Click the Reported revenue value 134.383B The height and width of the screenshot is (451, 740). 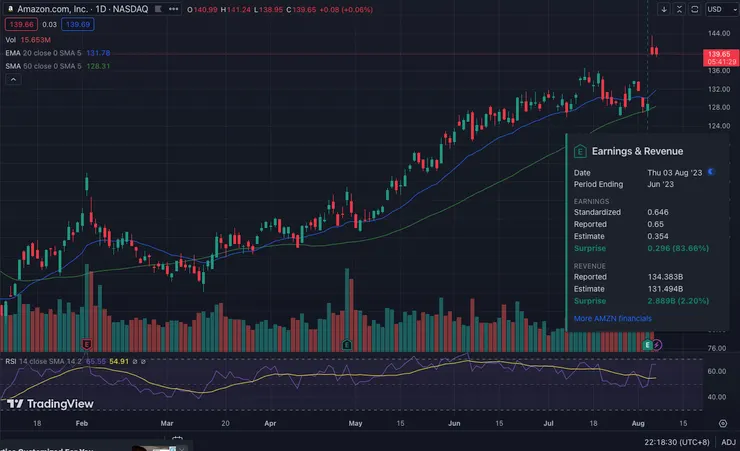665,277
